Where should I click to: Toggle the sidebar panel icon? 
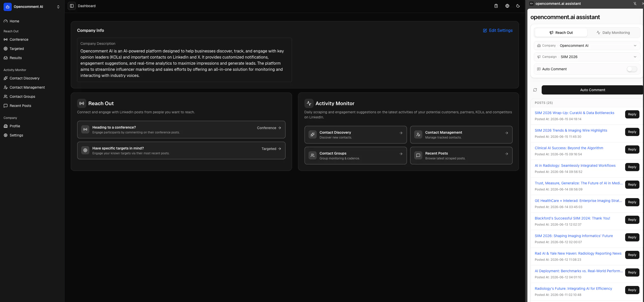pyautogui.click(x=72, y=6)
